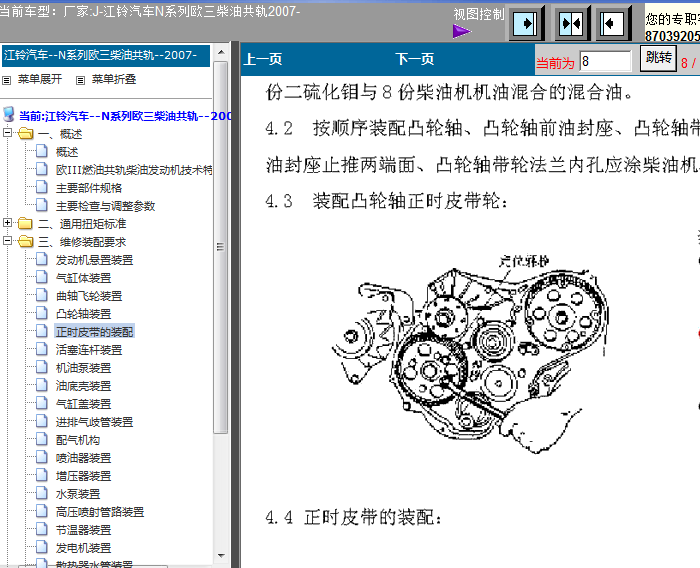The image size is (700, 568).
Task: Click the page icon beside 正时皮带的装配
Action: 42,331
